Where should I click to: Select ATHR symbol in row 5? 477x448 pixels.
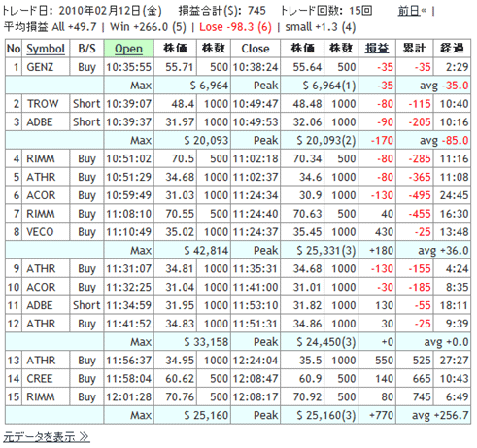point(41,177)
